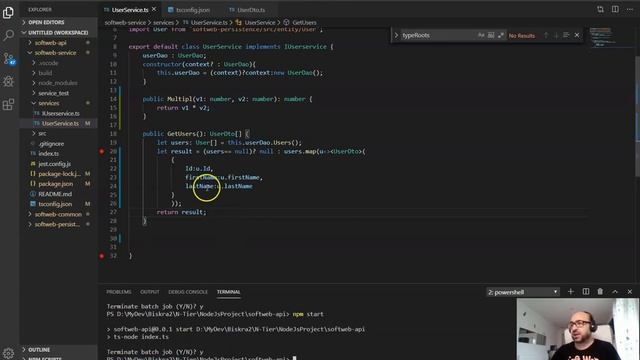This screenshot has height=360, width=640.
Task: Click the compare changes icon in editor title
Action: click(x=600, y=9)
